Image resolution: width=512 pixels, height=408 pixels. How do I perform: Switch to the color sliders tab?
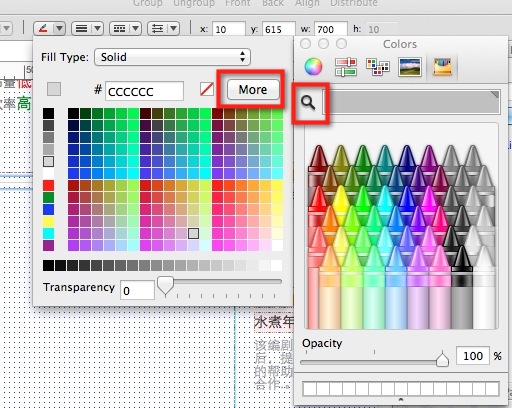pyautogui.click(x=346, y=67)
